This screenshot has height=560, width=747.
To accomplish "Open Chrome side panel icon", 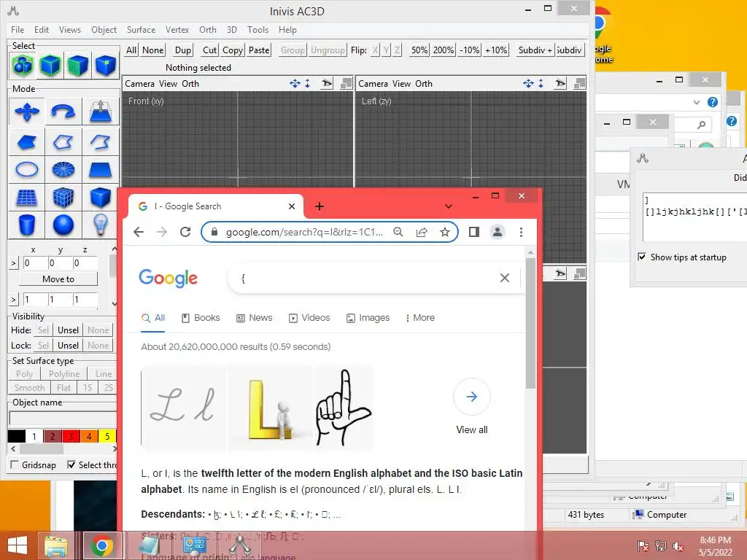I will [474, 232].
